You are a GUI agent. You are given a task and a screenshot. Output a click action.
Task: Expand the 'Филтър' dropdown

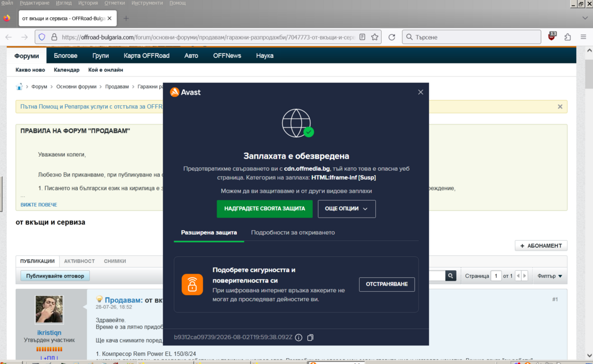click(x=550, y=276)
